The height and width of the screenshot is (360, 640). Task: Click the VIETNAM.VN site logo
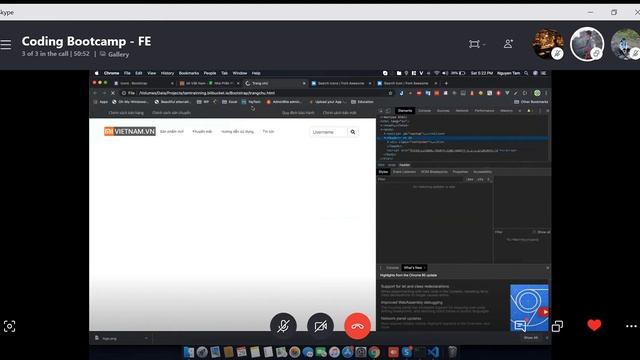(x=130, y=131)
